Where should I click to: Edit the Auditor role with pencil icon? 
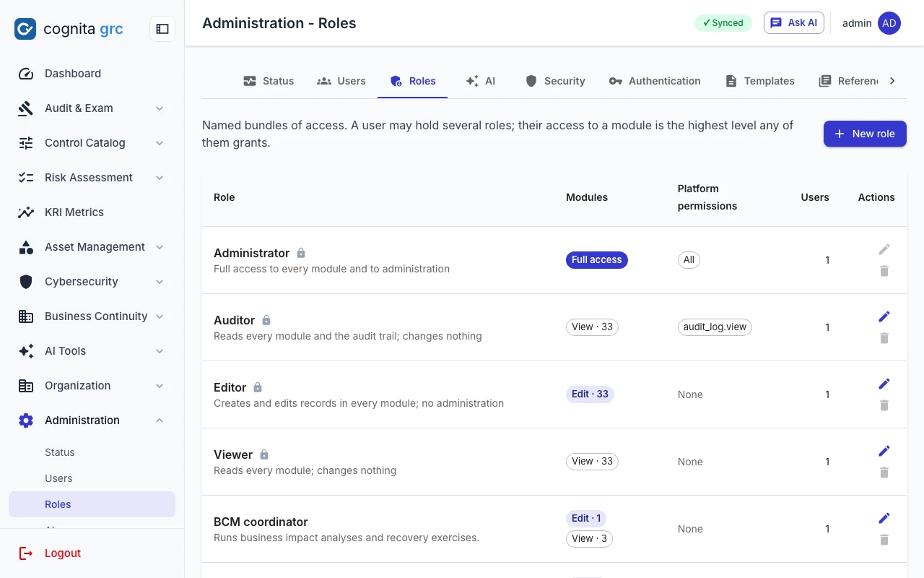click(x=884, y=316)
